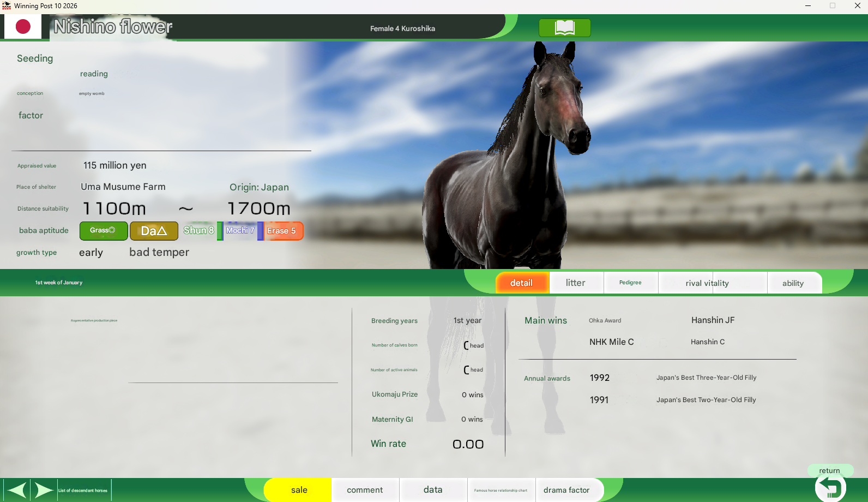Click Japan's Best Three-Year-Old Filly award

click(x=707, y=378)
